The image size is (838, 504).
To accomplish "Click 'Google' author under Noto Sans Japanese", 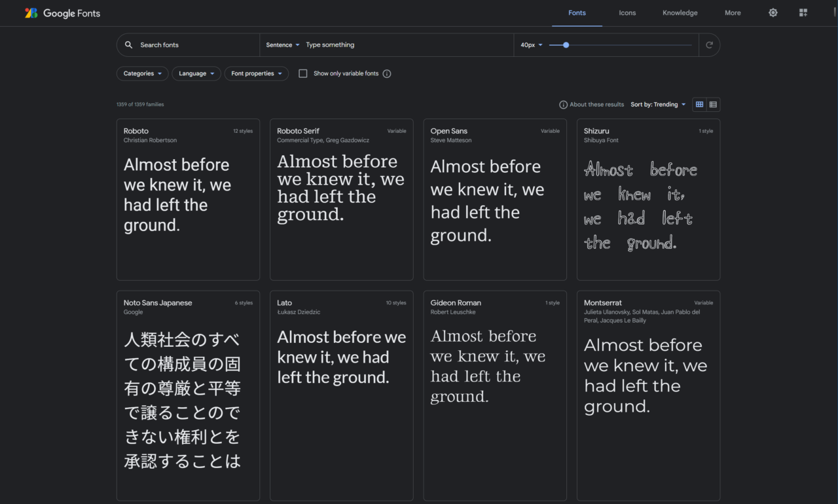I will click(134, 312).
